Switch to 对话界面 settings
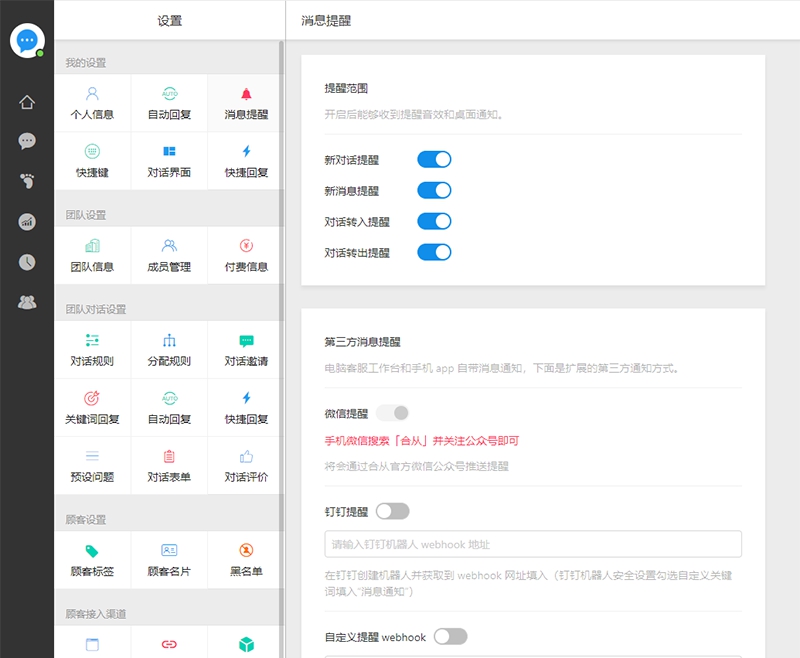The image size is (800, 658). click(x=168, y=160)
